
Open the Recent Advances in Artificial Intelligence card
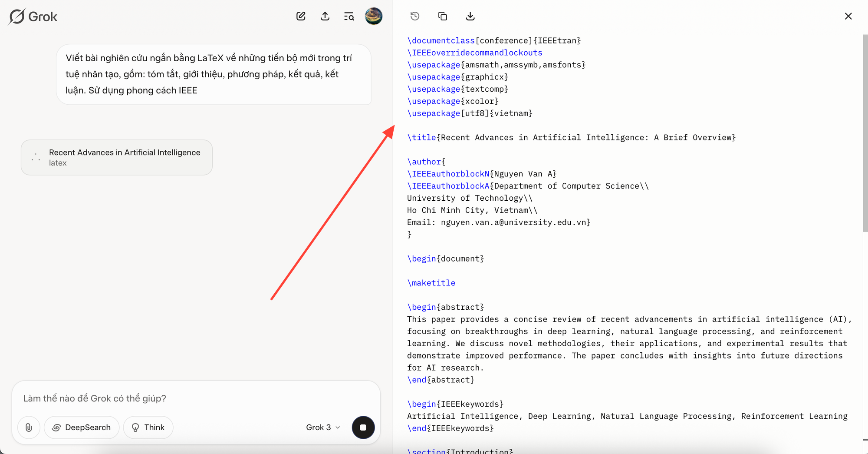click(x=117, y=157)
